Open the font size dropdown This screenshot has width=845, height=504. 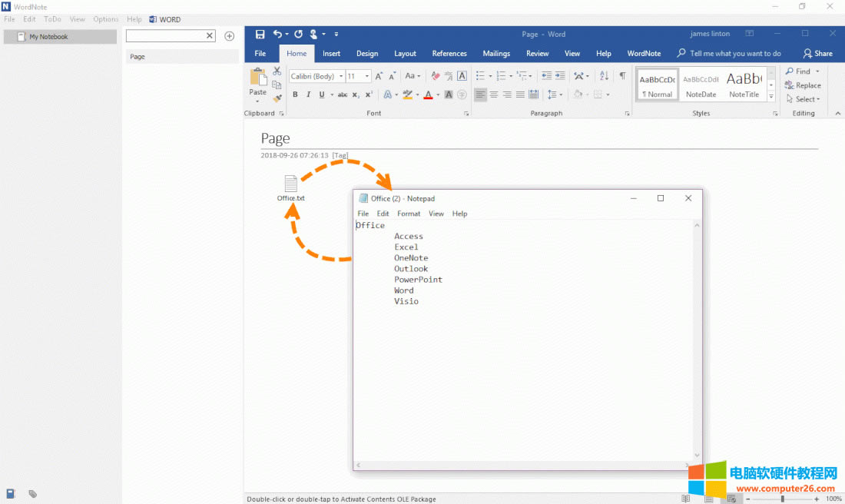pos(367,76)
